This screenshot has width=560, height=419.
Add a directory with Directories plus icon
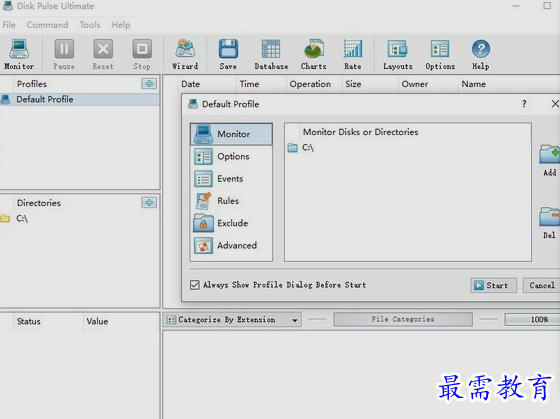pos(149,203)
